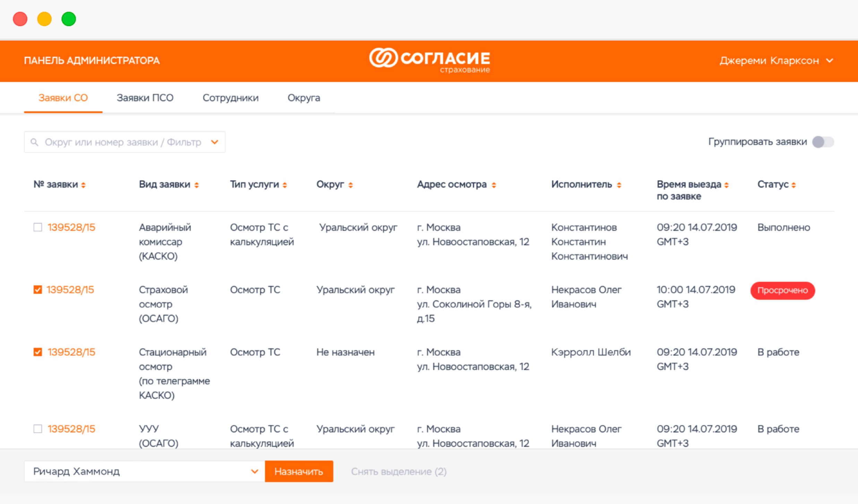Click Снять выделение (2) link
This screenshot has width=858, height=504.
[x=399, y=472]
